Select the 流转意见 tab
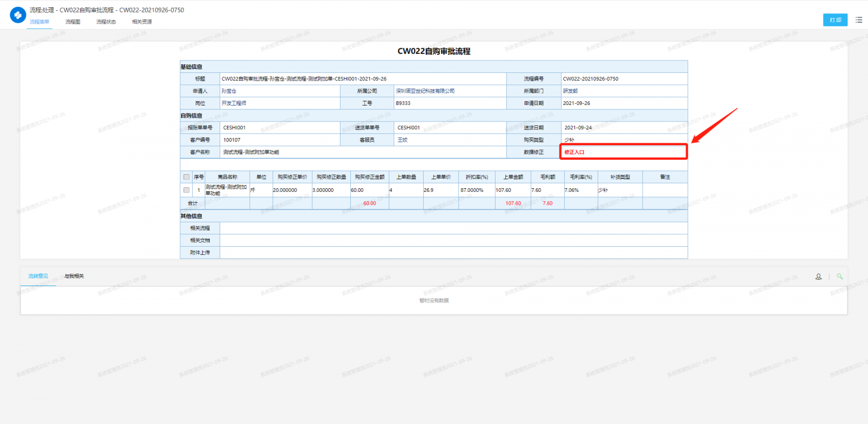The height and width of the screenshot is (424, 868). pos(38,276)
